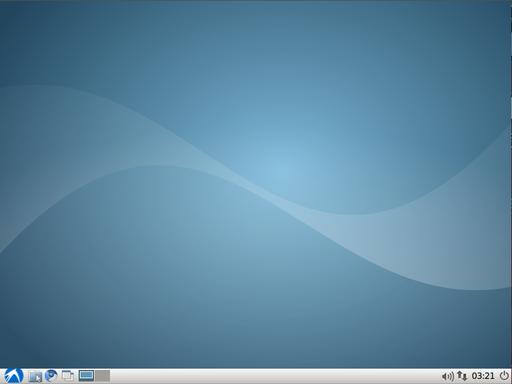Open shutdown options from tray corner
Image resolution: width=512 pixels, height=384 pixels.
tap(504, 376)
